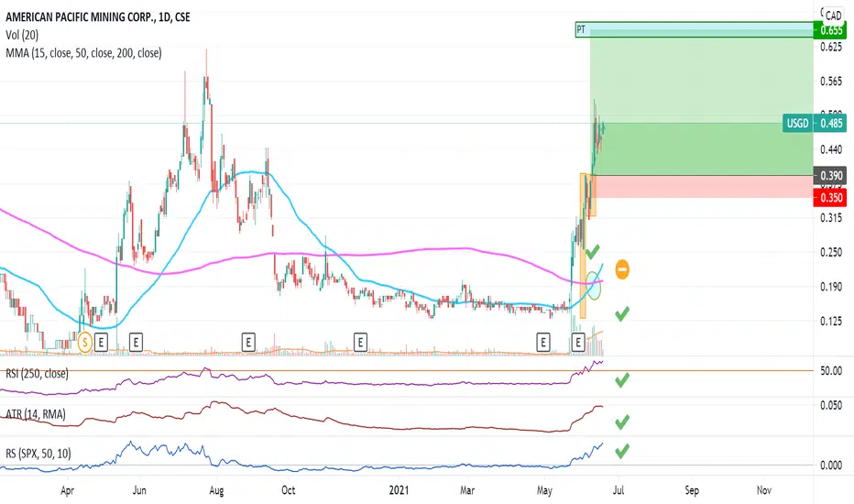
Task: Click the red 0.350 stop price label
Action: tap(830, 197)
